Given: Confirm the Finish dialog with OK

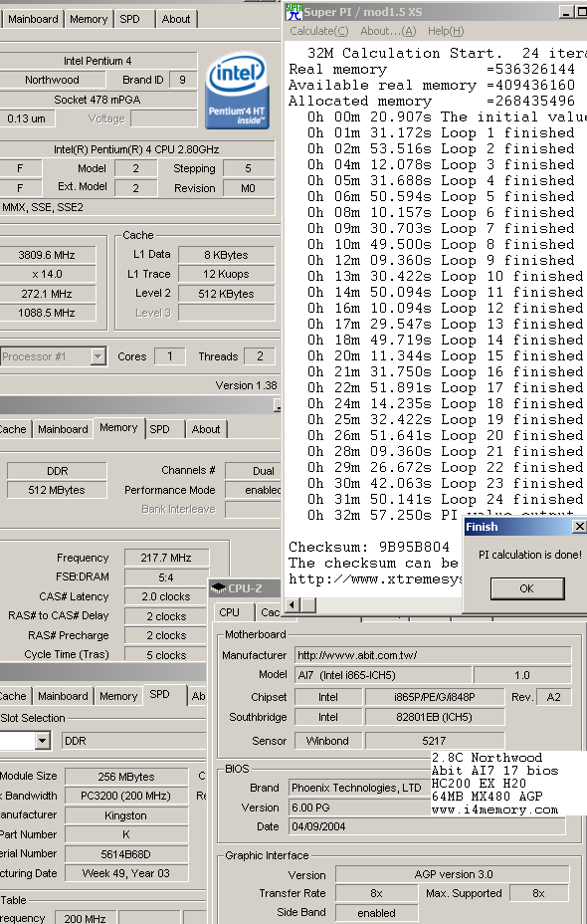Looking at the screenshot, I should [527, 588].
